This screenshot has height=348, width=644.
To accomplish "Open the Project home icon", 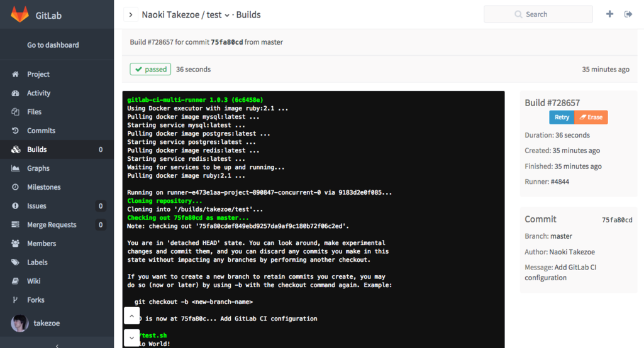I will (15, 74).
